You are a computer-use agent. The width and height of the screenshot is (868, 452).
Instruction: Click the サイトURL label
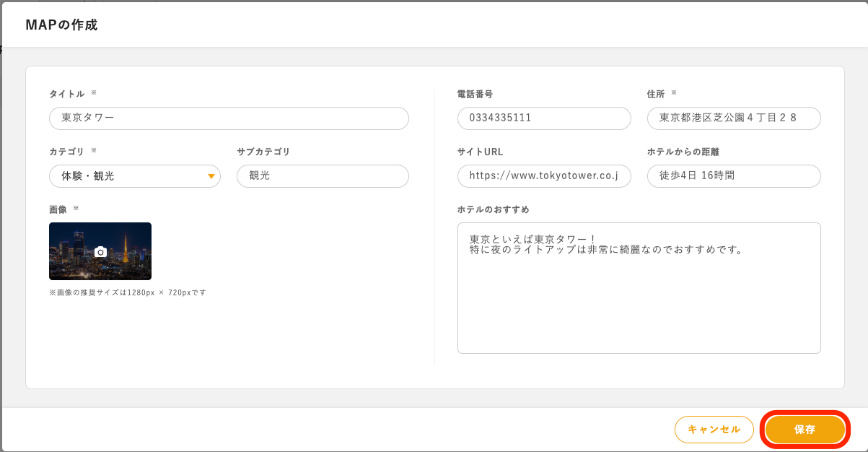[x=480, y=152]
